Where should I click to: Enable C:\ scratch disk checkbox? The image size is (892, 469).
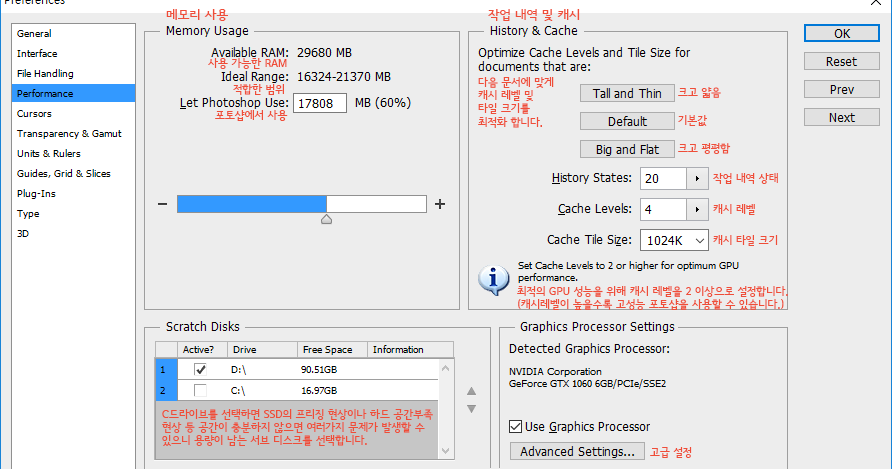200,390
